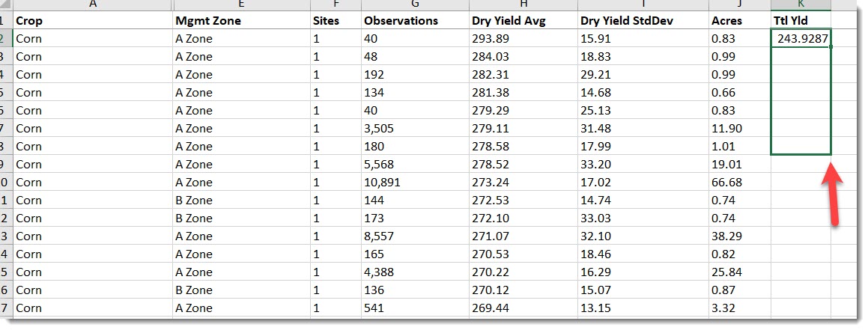Select column H header
This screenshot has height=330, width=868.
click(522, 4)
